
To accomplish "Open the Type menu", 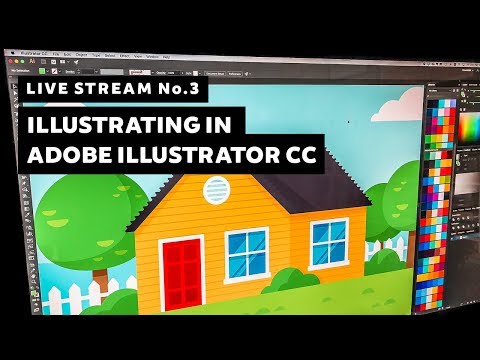I will tap(96, 55).
